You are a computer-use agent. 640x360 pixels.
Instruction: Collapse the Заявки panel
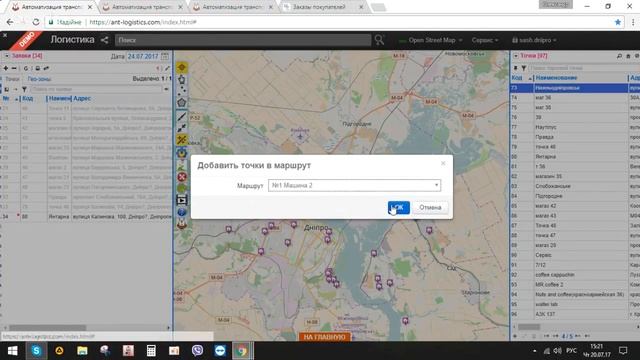[x=7, y=56]
